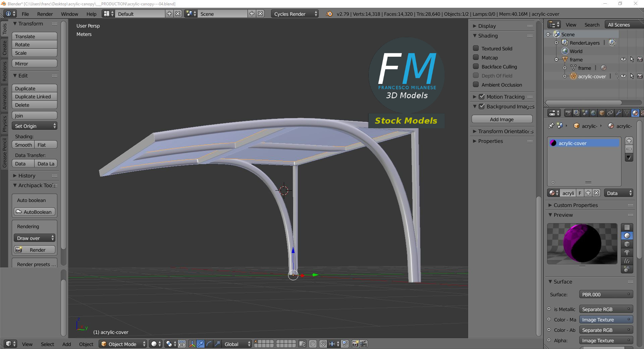Screen dimensions: 644x349
Task: Enable Backface Culling checkbox
Action: click(x=476, y=66)
